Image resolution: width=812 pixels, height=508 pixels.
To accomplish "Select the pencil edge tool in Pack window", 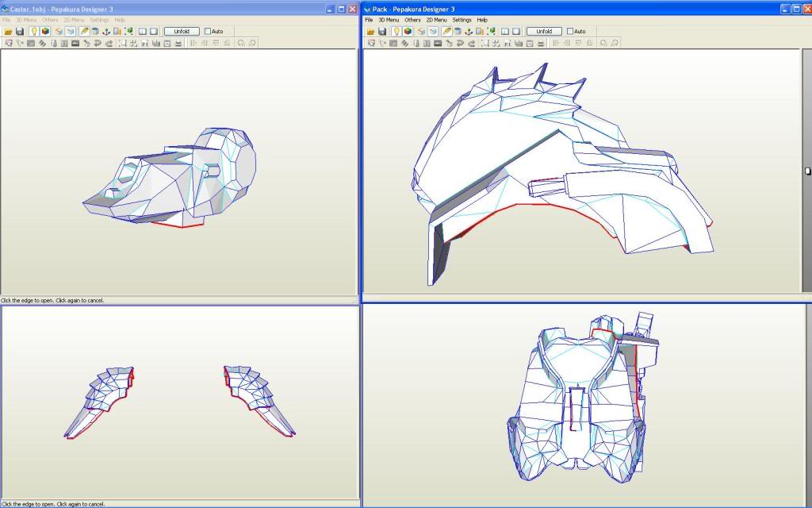I will (x=447, y=31).
